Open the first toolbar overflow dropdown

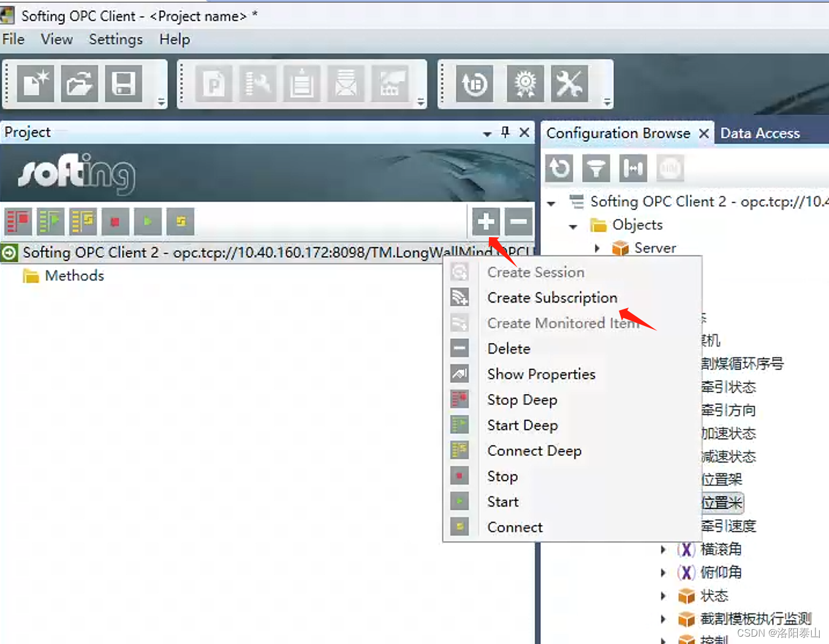(x=161, y=102)
